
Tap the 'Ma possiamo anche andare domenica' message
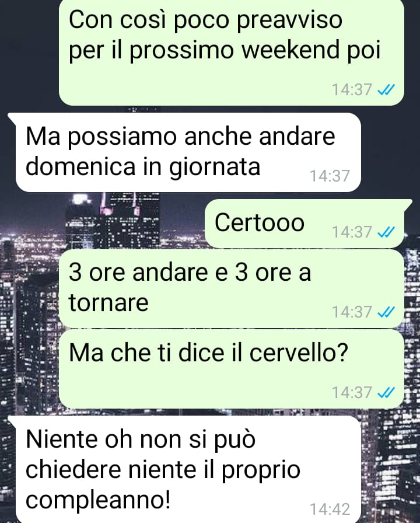188,152
